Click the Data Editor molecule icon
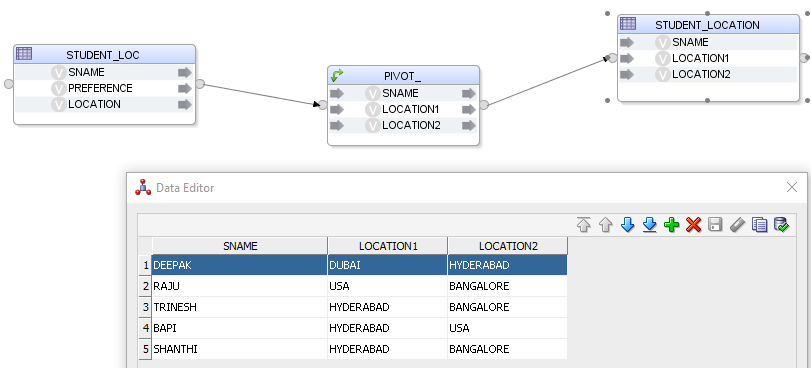This screenshot has width=811, height=368. click(x=143, y=187)
